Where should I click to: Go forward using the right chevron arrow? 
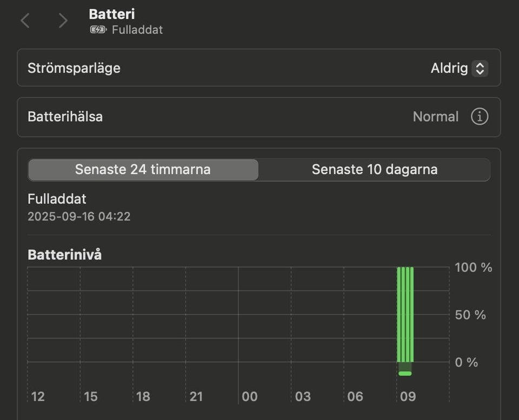click(63, 21)
